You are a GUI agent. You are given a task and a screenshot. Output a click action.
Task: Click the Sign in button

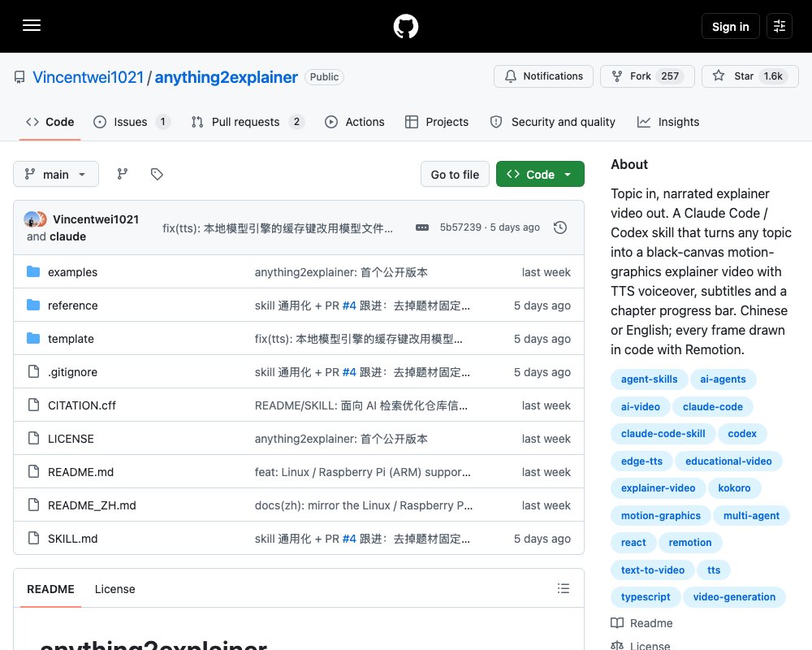730,27
